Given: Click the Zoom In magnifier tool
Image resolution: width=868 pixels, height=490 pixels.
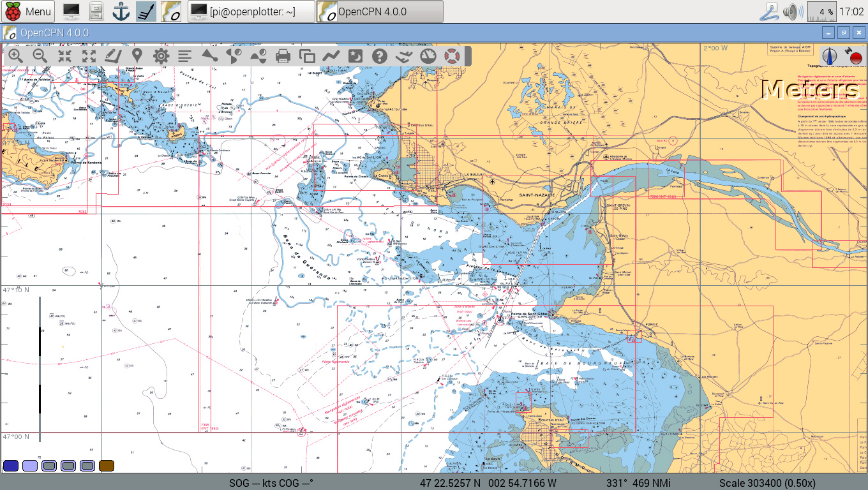Looking at the screenshot, I should (x=15, y=56).
